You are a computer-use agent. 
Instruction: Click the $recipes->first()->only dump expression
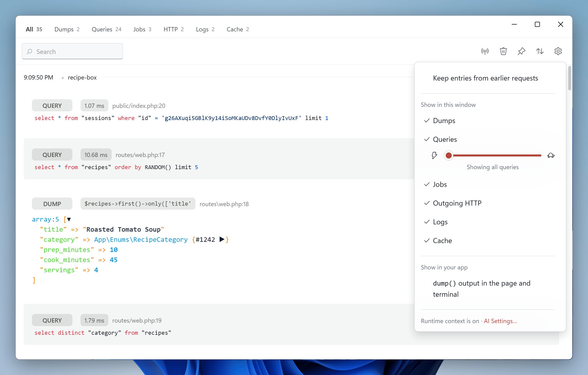[138, 204]
